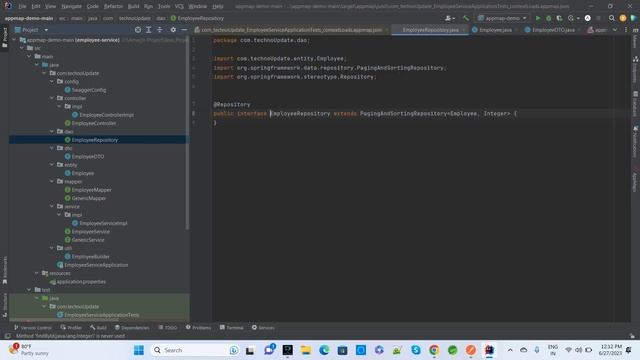This screenshot has width=640, height=360.
Task: Click the Run with Coverage icon
Action: click(x=559, y=18)
